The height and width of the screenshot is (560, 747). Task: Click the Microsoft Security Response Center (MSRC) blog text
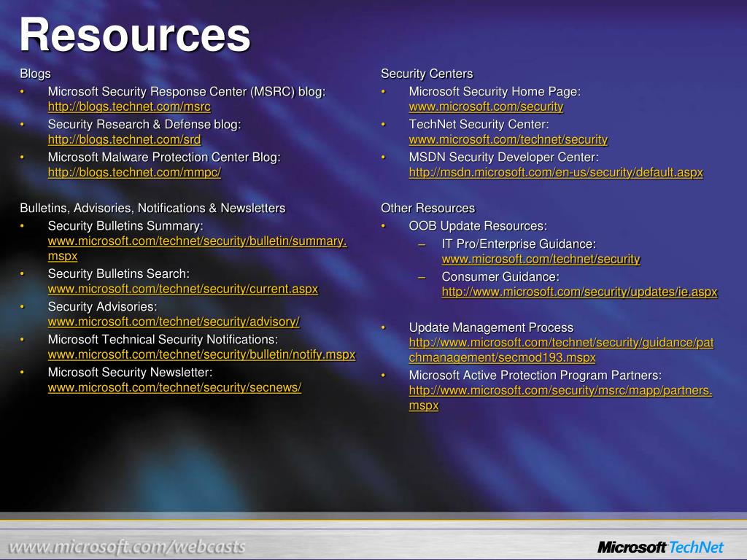187,91
